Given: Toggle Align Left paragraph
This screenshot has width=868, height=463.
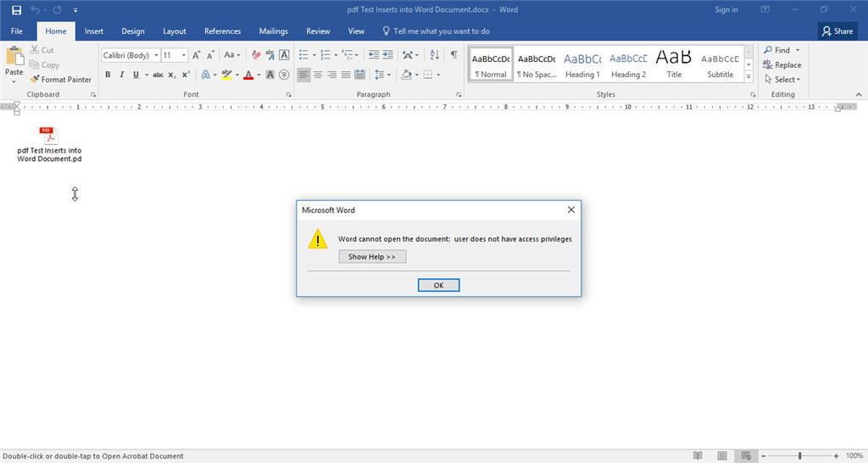Looking at the screenshot, I should click(x=303, y=75).
